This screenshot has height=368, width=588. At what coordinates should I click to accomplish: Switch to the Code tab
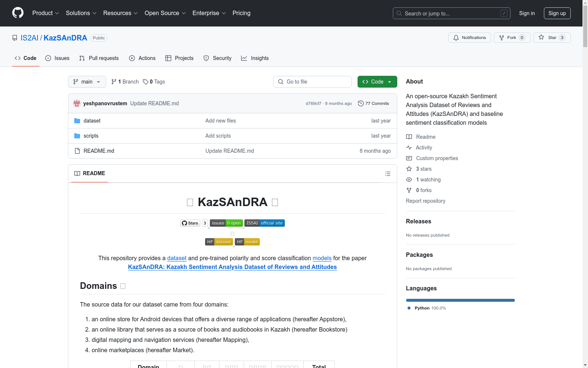coord(26,58)
